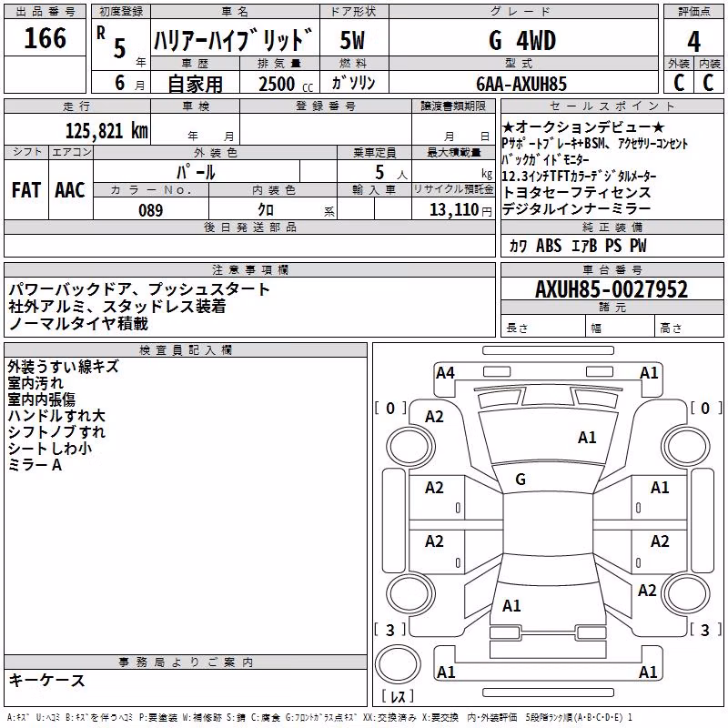Image resolution: width=728 pixels, height=728 pixels.
Task: Click the 初度登録 header cell
Action: pos(121,12)
